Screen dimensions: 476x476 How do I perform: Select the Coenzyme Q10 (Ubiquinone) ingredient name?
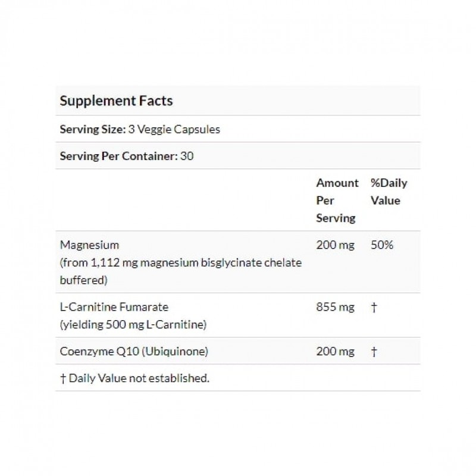134,352
